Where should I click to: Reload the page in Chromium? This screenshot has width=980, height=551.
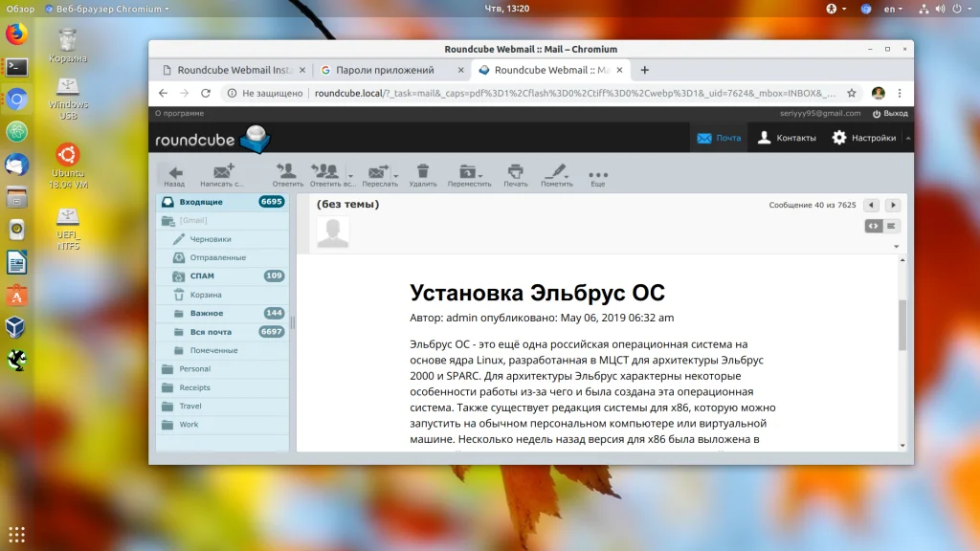coord(206,93)
